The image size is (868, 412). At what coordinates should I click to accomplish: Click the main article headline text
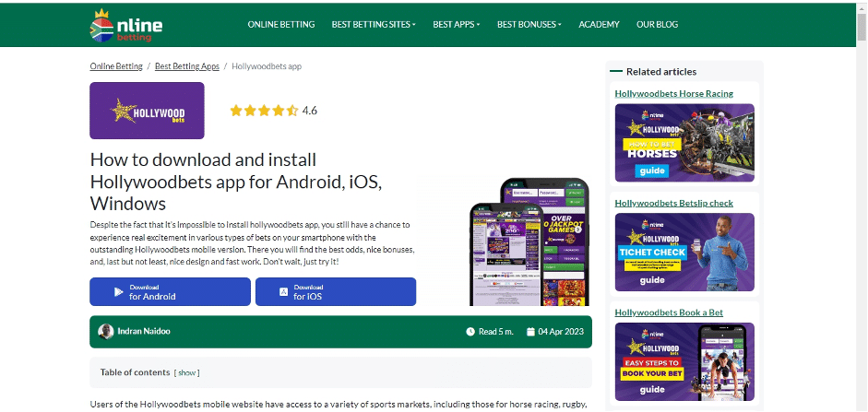pyautogui.click(x=236, y=182)
